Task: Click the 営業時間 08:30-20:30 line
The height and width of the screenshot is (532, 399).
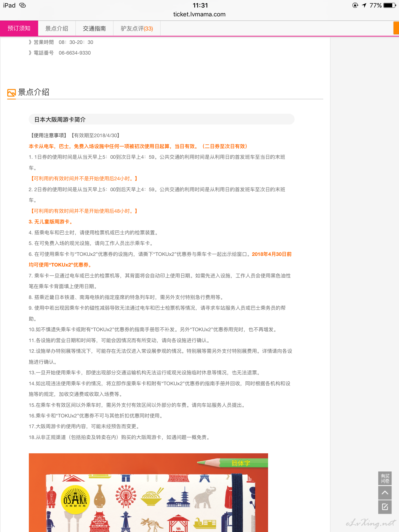Action: click(61, 42)
